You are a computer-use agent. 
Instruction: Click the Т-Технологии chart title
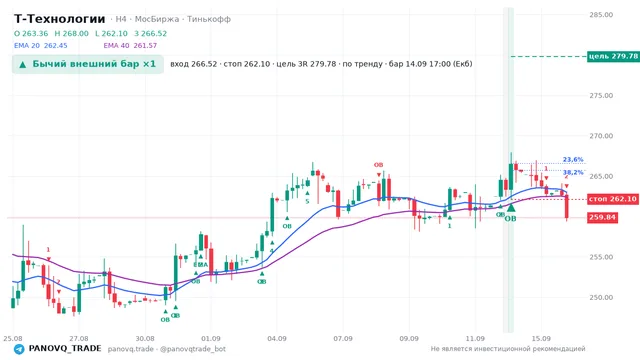pyautogui.click(x=60, y=19)
